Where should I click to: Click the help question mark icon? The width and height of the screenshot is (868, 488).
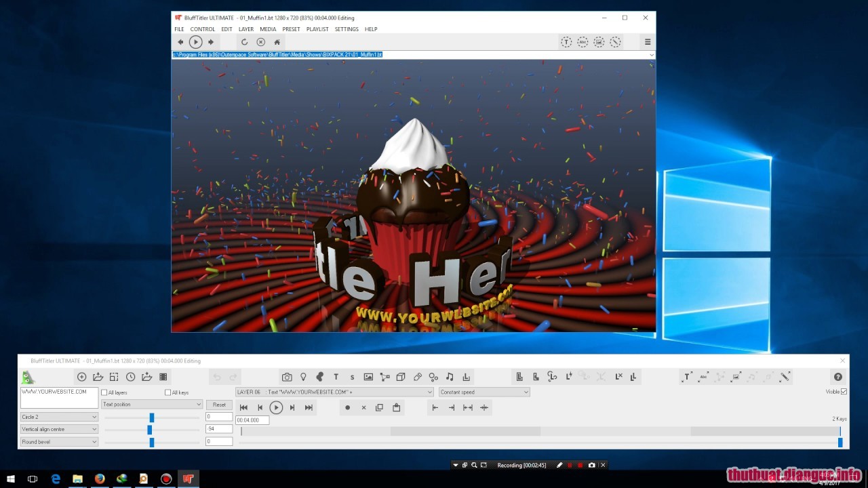coord(838,377)
